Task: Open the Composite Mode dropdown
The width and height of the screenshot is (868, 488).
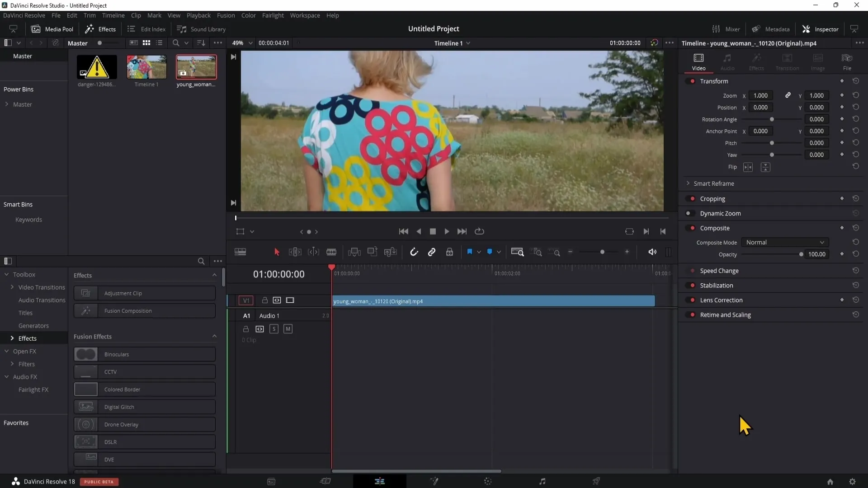Action: tap(784, 242)
